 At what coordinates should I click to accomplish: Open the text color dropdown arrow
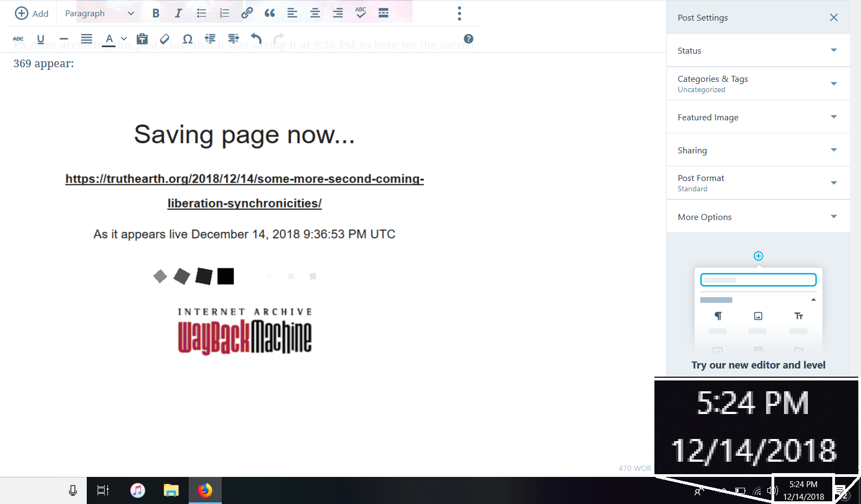point(124,39)
